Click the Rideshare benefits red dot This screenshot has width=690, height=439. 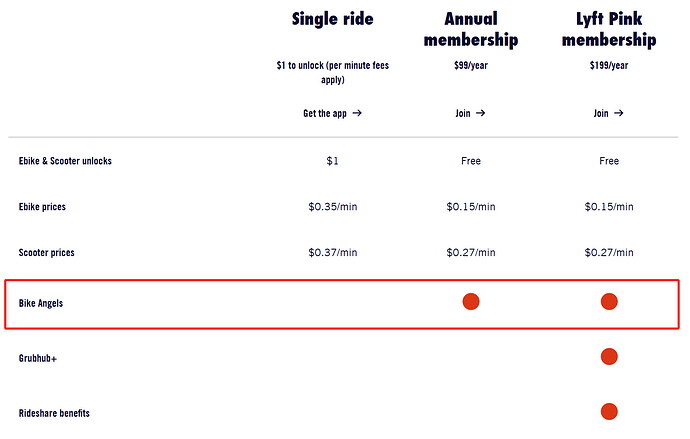point(608,411)
